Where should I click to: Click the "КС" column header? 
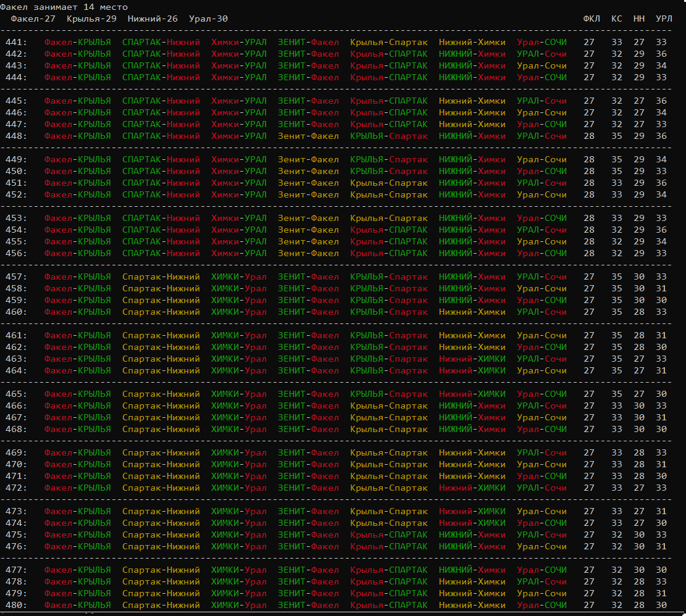pos(616,19)
